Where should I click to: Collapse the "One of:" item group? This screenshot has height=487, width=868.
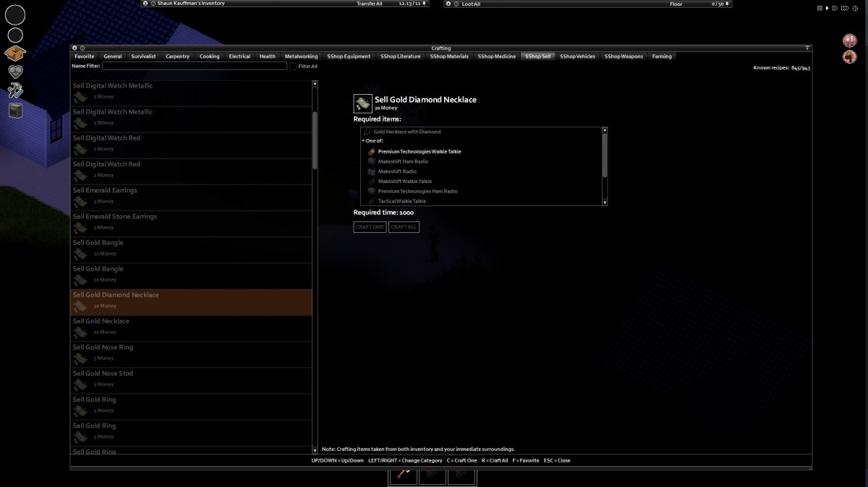click(364, 141)
